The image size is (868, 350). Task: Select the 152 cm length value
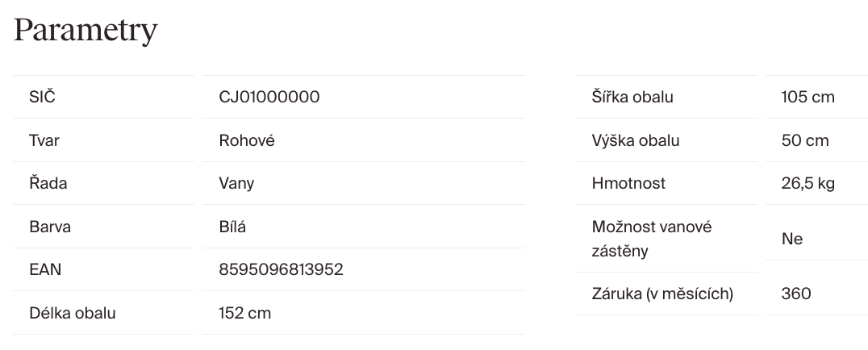point(244,313)
